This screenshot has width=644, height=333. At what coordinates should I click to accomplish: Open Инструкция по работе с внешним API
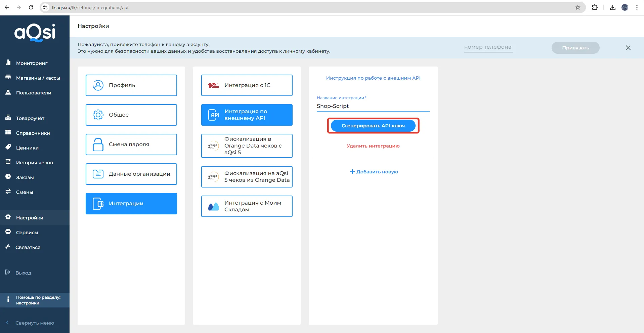tap(373, 78)
